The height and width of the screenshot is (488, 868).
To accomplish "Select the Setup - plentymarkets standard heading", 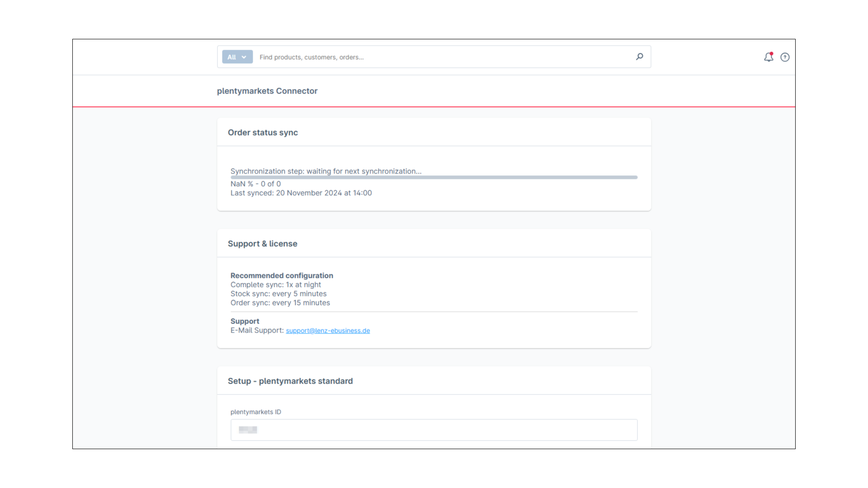I will tap(290, 381).
